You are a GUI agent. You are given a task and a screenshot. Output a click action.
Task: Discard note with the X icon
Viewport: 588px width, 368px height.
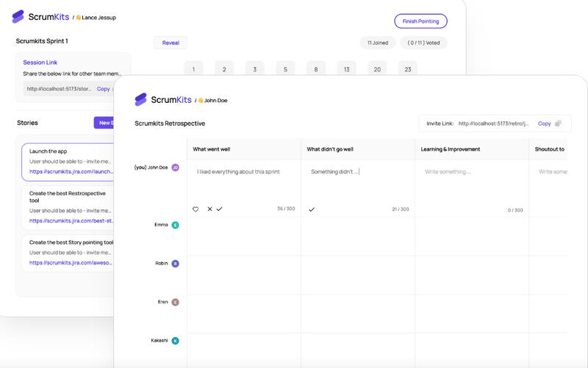pos(209,209)
